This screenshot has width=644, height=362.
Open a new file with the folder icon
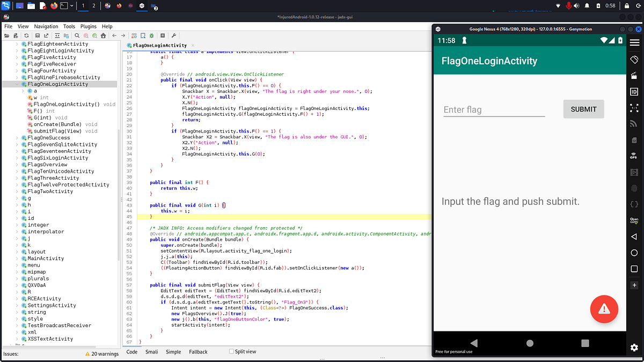pyautogui.click(x=6, y=35)
